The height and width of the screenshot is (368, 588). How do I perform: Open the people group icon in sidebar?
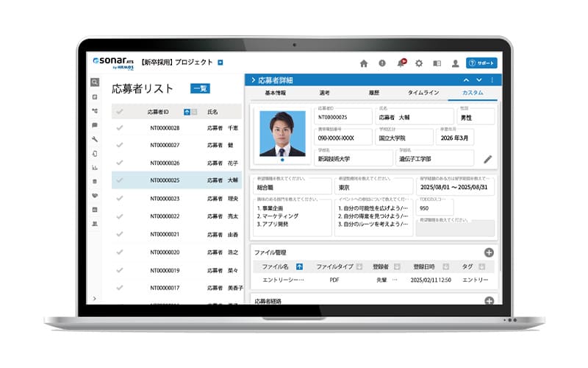pyautogui.click(x=95, y=224)
